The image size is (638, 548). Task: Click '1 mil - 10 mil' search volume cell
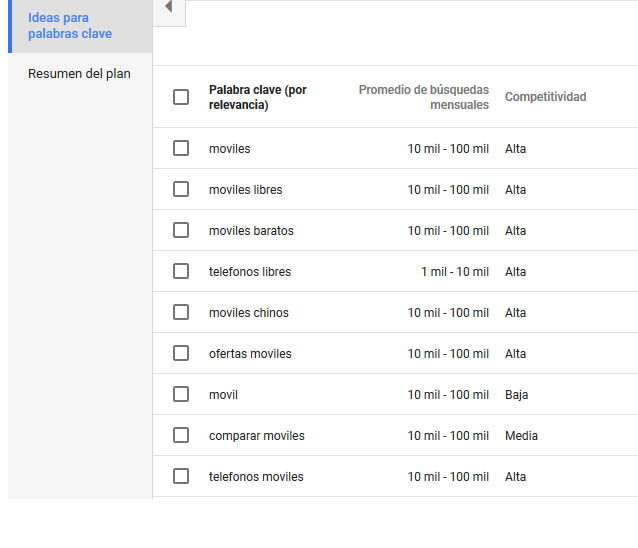[x=454, y=272]
